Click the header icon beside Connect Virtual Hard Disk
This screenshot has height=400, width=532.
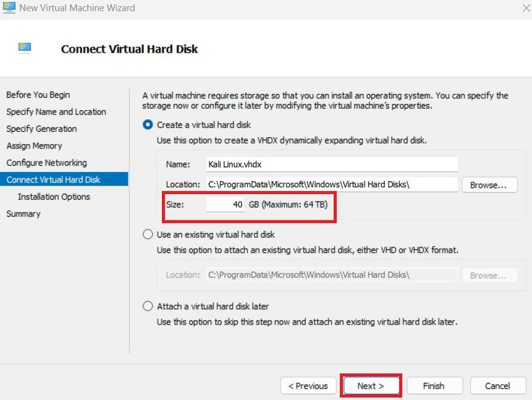pos(25,48)
